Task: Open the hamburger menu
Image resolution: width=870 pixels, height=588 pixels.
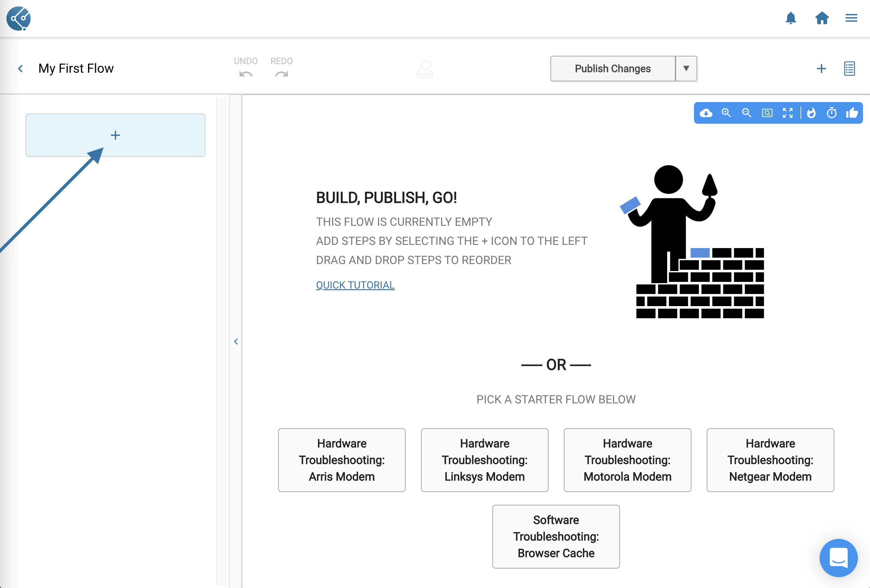Action: (x=851, y=18)
